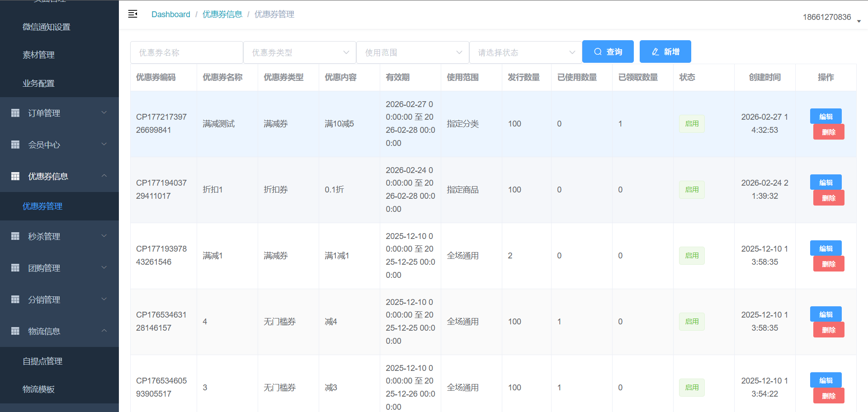The height and width of the screenshot is (412, 868).
Task: Collapse the 优惠券信息 sidebar menu
Action: pyautogui.click(x=59, y=176)
